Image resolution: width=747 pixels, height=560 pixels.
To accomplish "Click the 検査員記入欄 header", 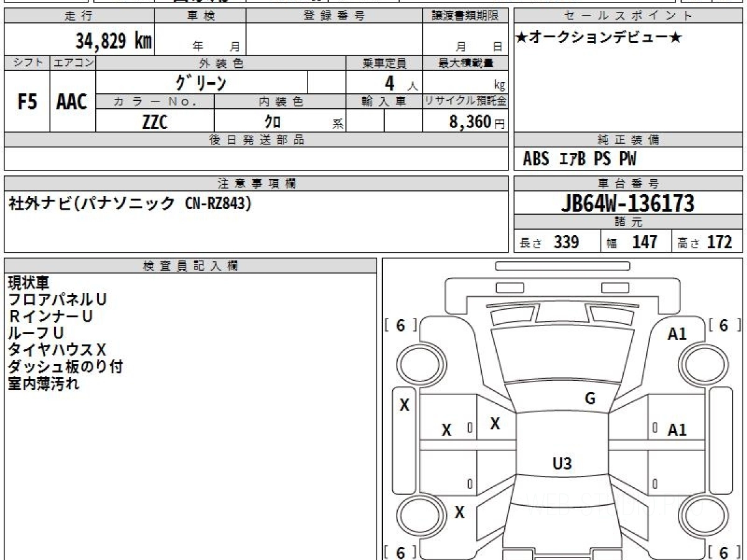I will (190, 266).
